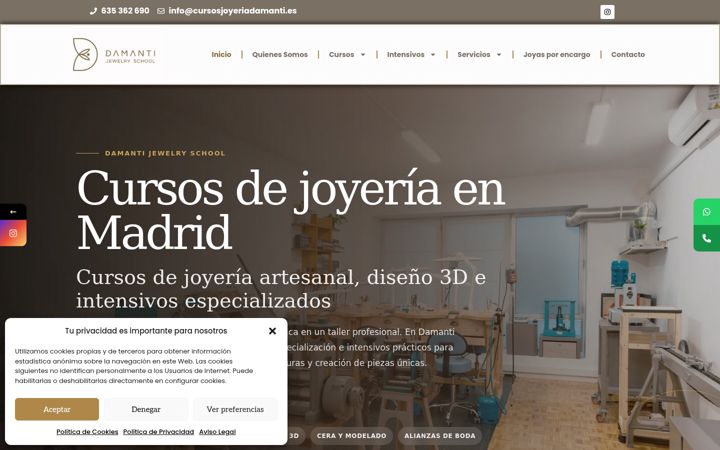720x450 pixels.
Task: Go to Contacto page
Action: (628, 54)
